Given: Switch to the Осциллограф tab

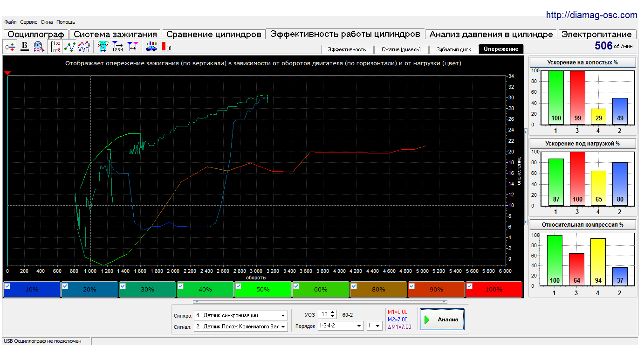Looking at the screenshot, I should 36,35.
